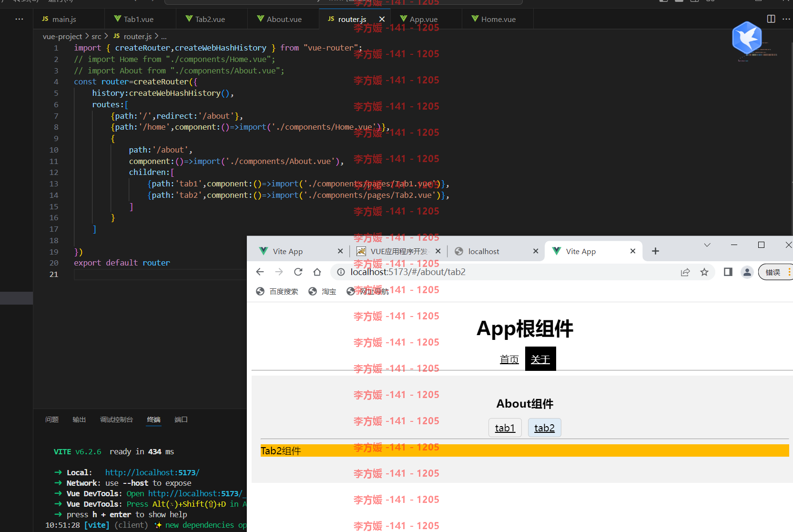Select vue-project in the breadcrumb
The width and height of the screenshot is (793, 532).
point(62,36)
